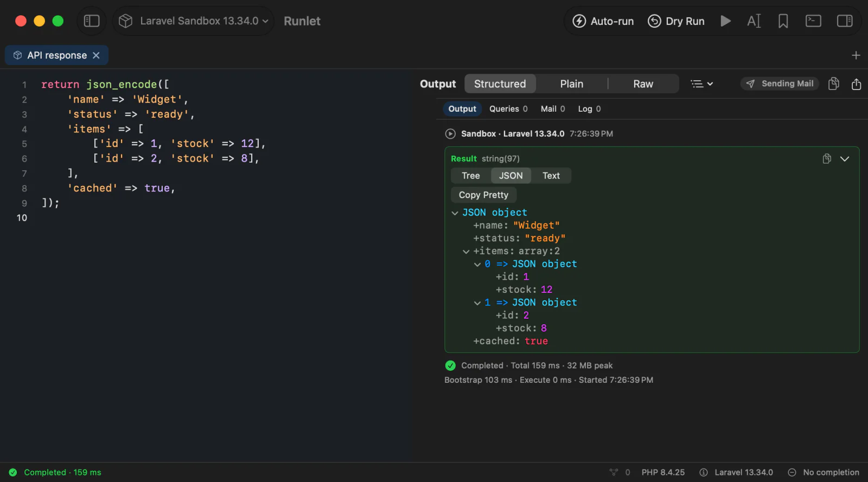Toggle Auto-run mode
Viewport: 868px width, 482px height.
603,21
